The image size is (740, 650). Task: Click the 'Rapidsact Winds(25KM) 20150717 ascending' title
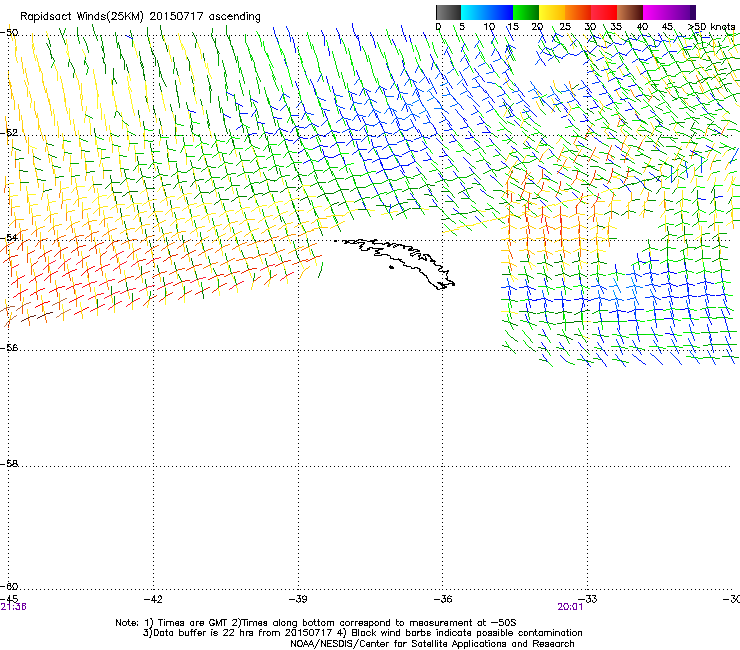[x=140, y=17]
